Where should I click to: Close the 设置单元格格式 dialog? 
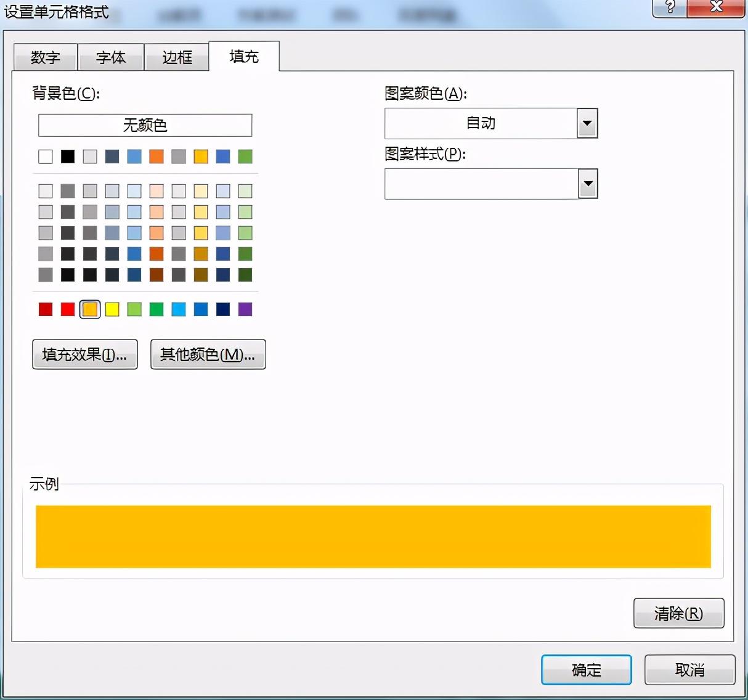716,7
